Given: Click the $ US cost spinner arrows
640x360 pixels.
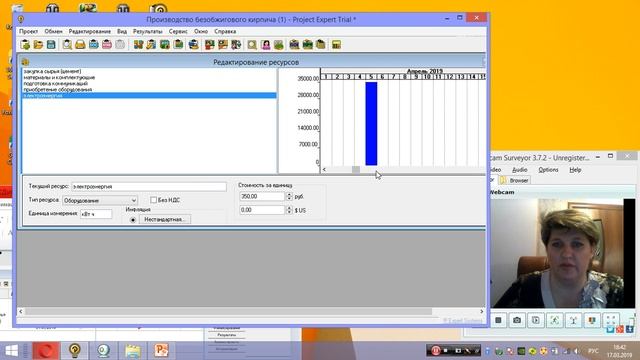Looking at the screenshot, I should (289, 210).
